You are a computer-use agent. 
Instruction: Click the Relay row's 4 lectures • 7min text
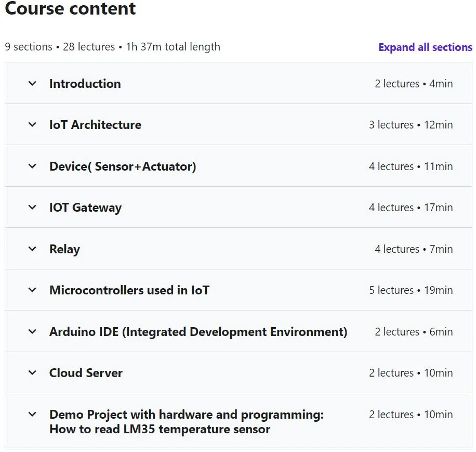point(414,249)
